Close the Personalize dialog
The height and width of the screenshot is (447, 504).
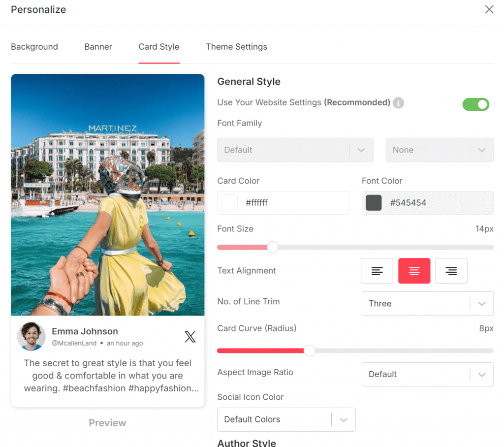pyautogui.click(x=489, y=9)
